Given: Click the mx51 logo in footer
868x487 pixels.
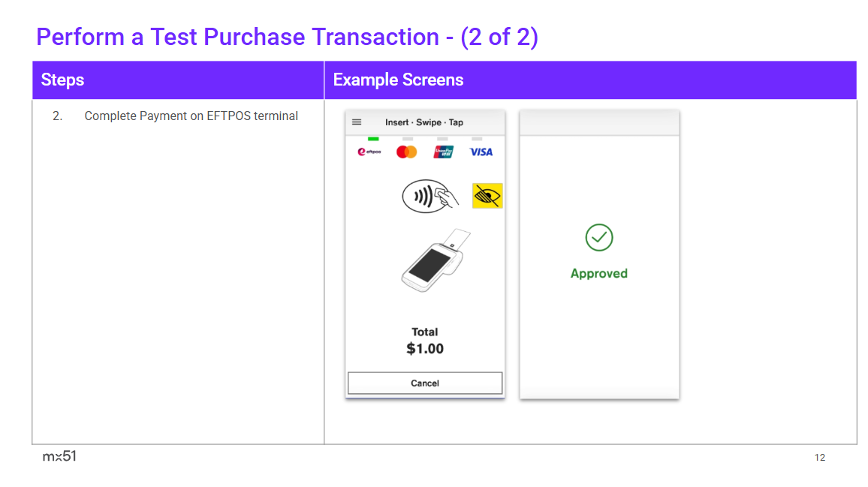Looking at the screenshot, I should click(x=59, y=456).
